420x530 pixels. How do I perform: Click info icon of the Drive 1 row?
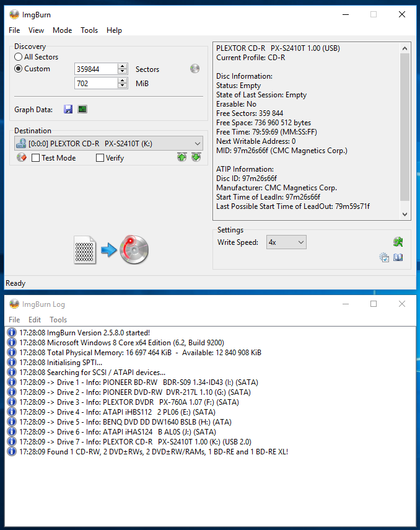(12, 382)
